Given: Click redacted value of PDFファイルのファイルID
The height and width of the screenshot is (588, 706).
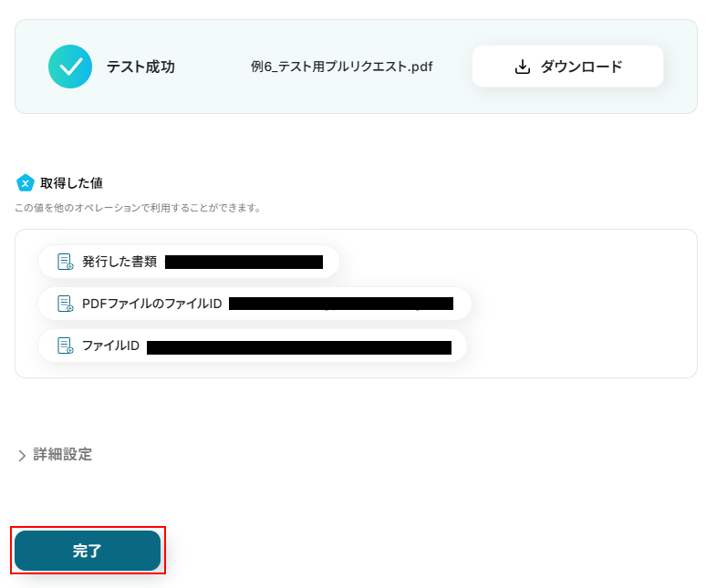Looking at the screenshot, I should (340, 304).
